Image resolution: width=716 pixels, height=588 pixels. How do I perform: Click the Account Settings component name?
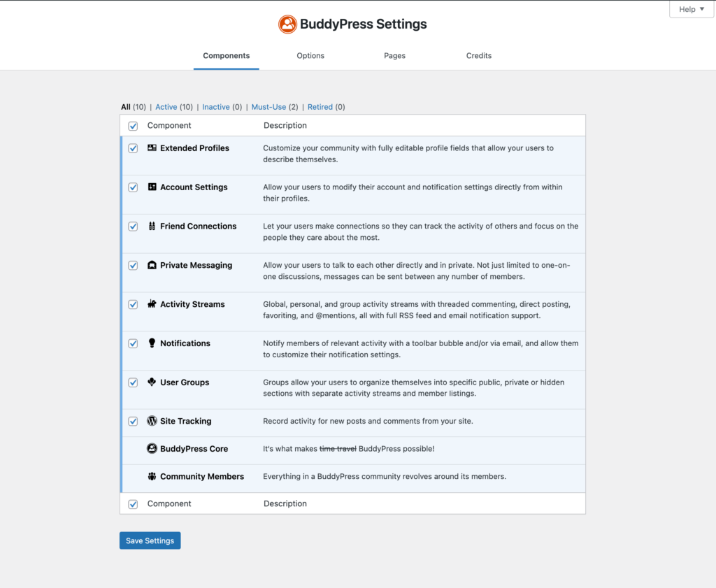[194, 187]
